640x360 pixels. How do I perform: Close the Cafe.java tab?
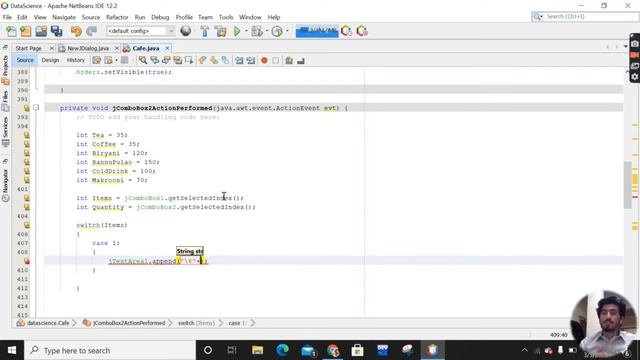pyautogui.click(x=167, y=48)
